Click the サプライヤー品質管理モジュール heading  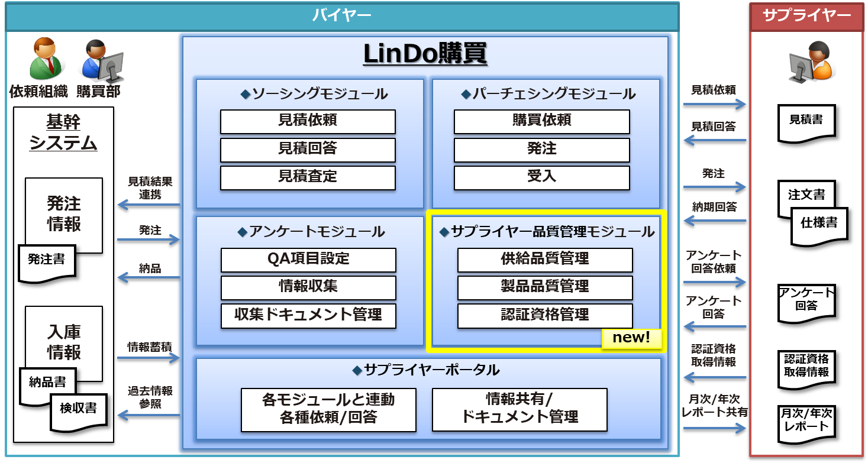pos(547,232)
